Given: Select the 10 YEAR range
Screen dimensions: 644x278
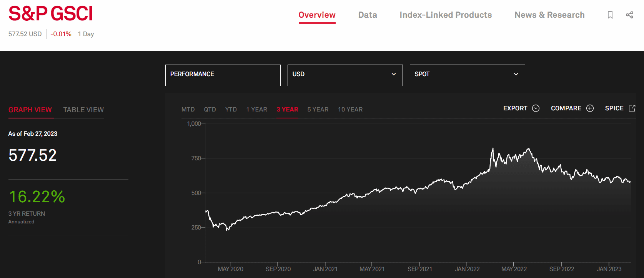Looking at the screenshot, I should click(x=350, y=110).
